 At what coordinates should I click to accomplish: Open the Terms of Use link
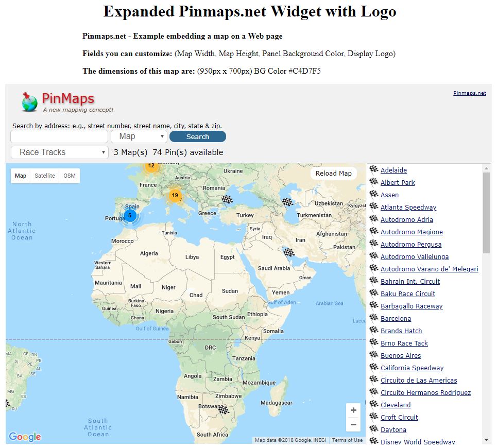(348, 440)
